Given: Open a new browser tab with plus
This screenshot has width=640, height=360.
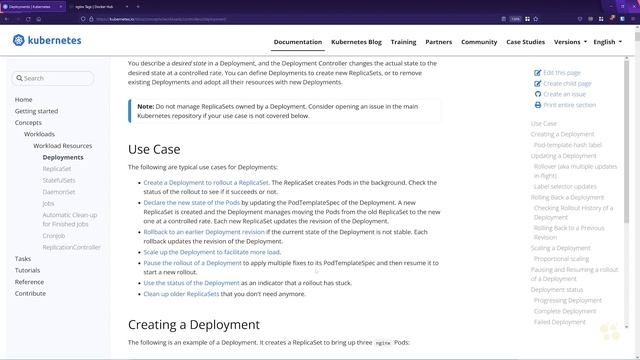Looking at the screenshot, I should (x=138, y=7).
